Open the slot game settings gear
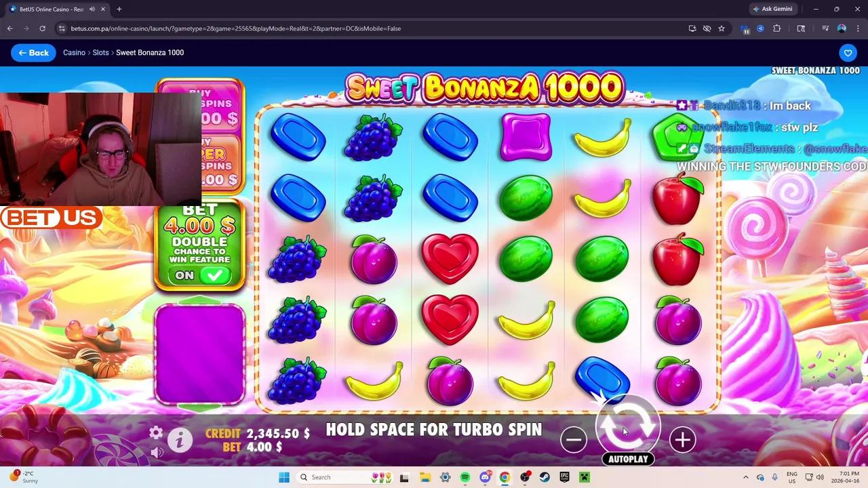This screenshot has width=868, height=488. point(156,432)
